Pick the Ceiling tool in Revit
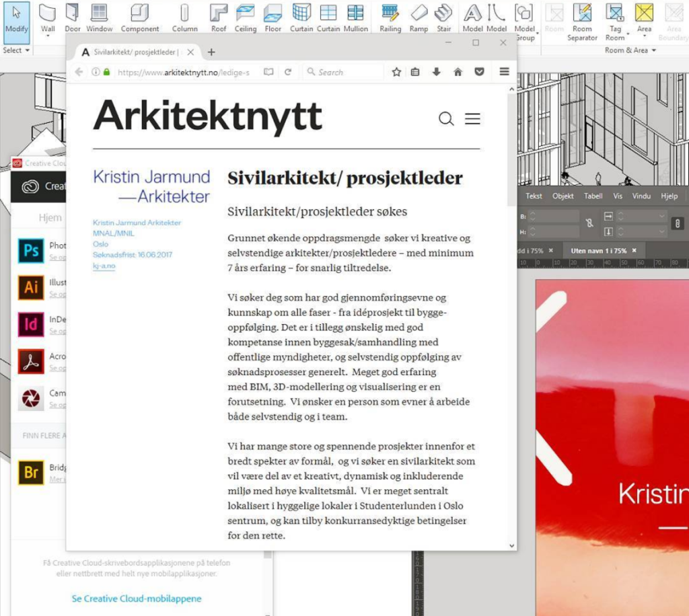The width and height of the screenshot is (689, 616). click(x=245, y=18)
